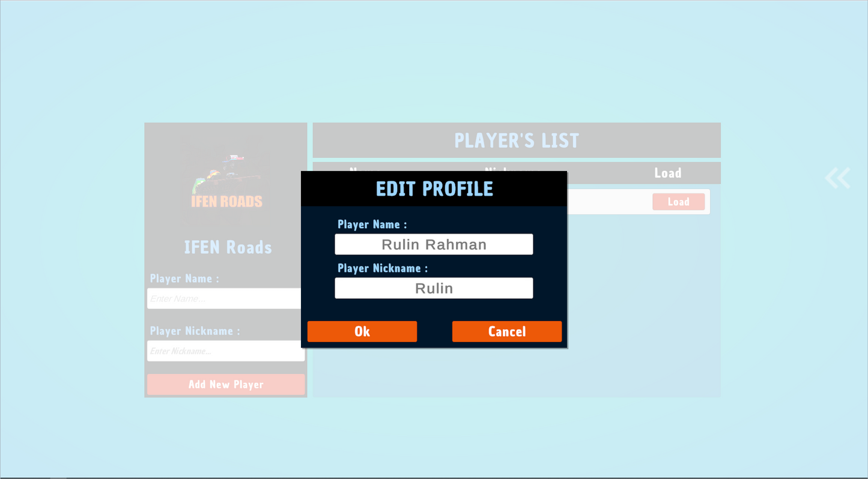Click the IFEN Roads title text
This screenshot has height=479, width=868.
(x=228, y=247)
